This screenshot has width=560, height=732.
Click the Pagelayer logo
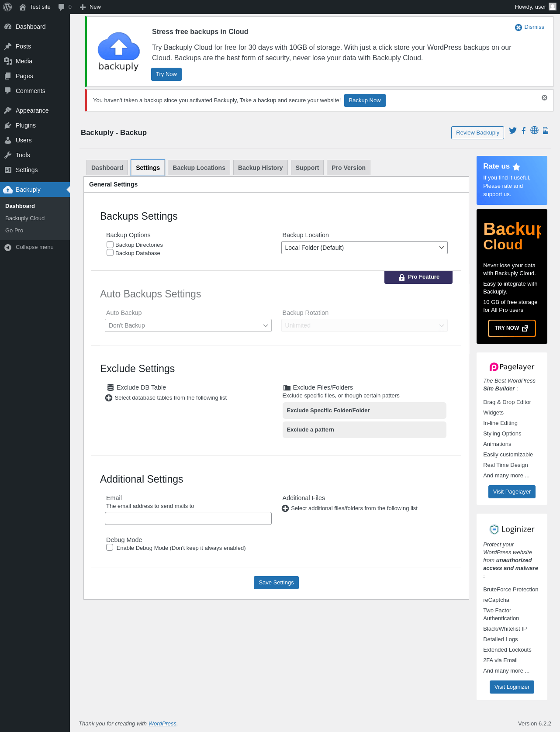[x=512, y=367]
